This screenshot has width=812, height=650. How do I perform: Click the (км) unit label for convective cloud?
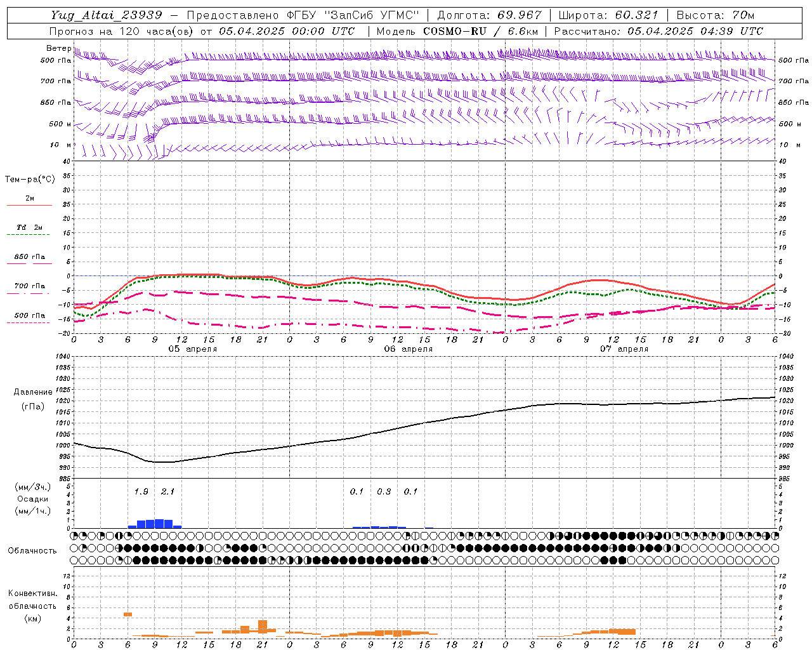pos(32,618)
